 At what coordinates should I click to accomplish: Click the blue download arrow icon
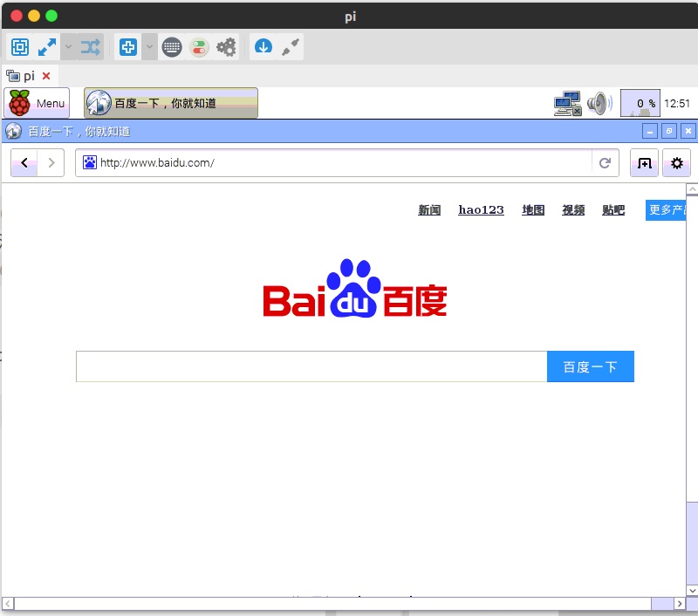(x=263, y=46)
